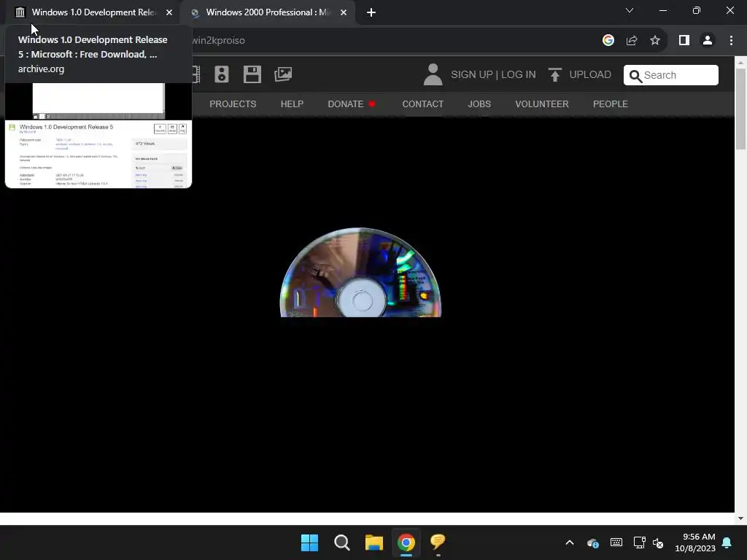Click the user avatar icon
The width and height of the screenshot is (747, 560).
pos(433,75)
